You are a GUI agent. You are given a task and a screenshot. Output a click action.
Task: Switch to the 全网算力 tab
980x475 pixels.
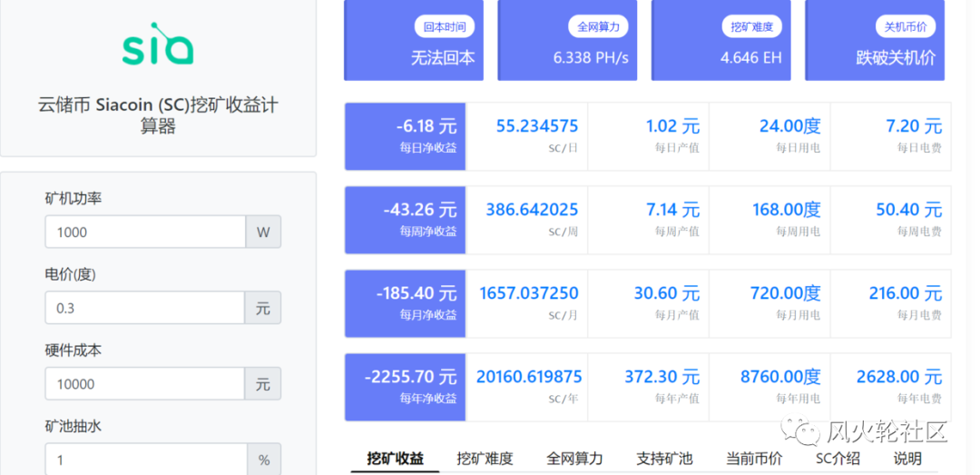(x=574, y=459)
